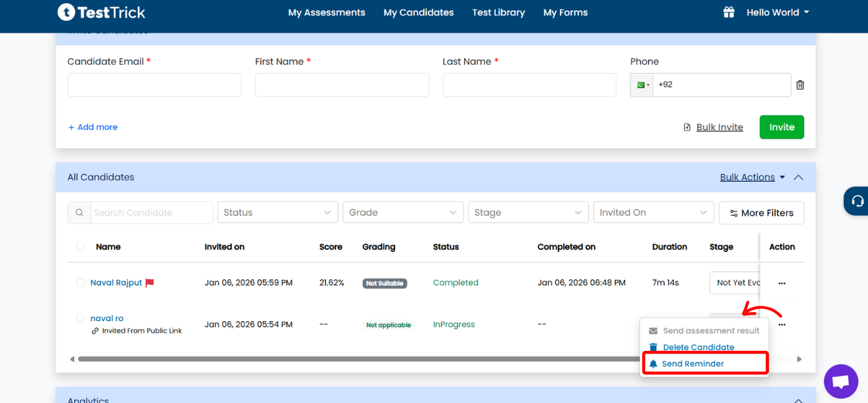Image resolution: width=868 pixels, height=403 pixels.
Task: Click the Completed on column header
Action: tap(566, 247)
